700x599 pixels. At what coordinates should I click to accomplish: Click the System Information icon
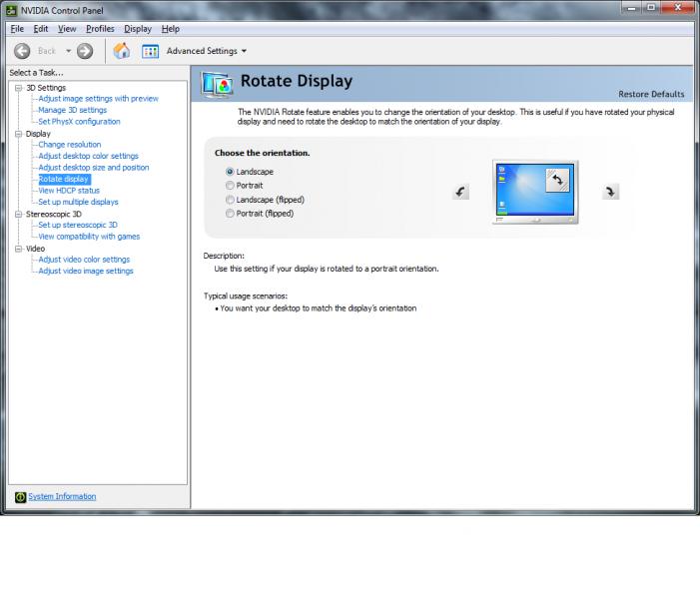(19, 496)
